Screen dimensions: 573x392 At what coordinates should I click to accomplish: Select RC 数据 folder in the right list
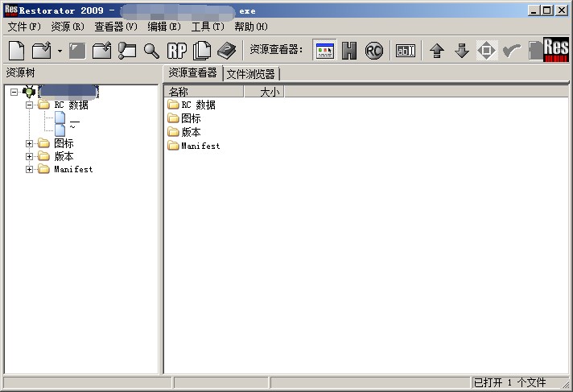click(x=192, y=105)
